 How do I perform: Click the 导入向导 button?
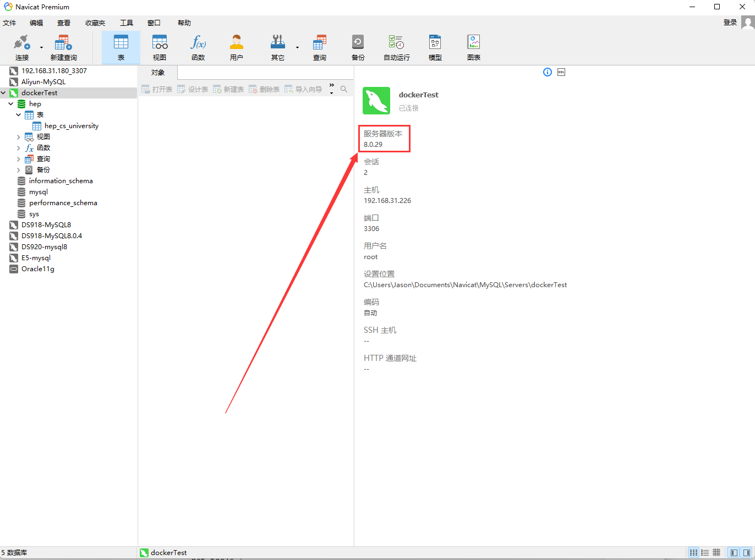point(303,89)
